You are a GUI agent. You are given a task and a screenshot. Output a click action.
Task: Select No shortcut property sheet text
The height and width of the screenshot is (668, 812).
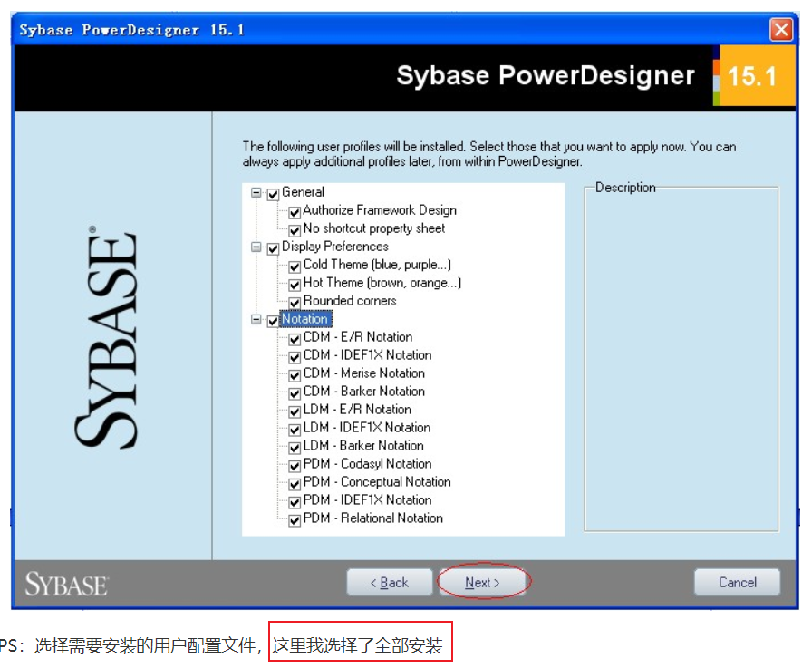(374, 228)
